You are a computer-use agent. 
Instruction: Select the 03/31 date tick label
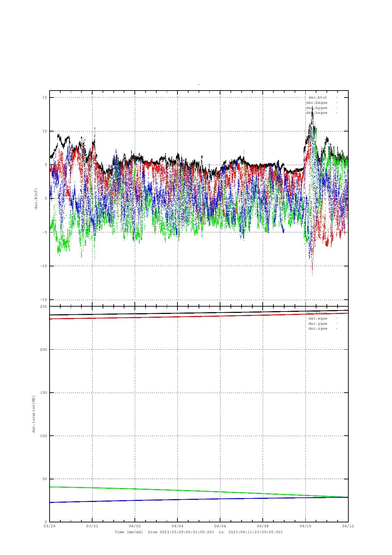(x=92, y=526)
